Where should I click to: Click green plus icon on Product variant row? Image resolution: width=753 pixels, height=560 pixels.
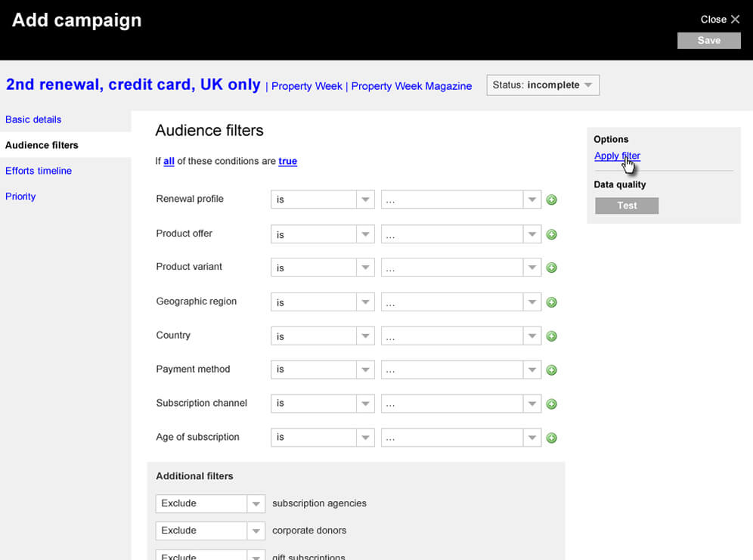tap(551, 268)
